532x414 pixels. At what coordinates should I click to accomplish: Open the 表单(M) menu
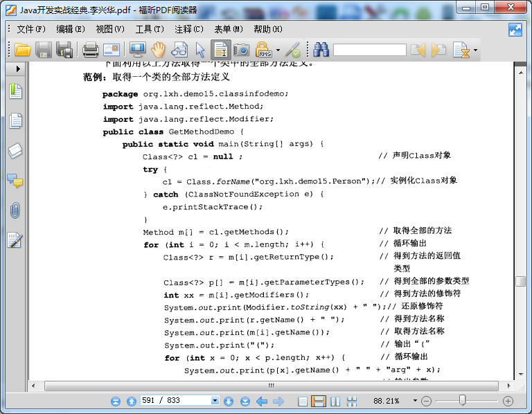coord(229,29)
